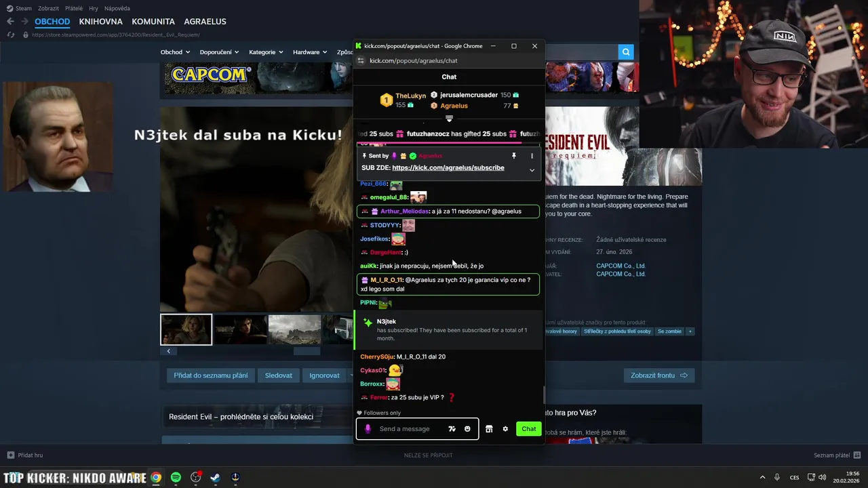Click Přidat do seznamu přání button
The image size is (868, 488).
click(x=211, y=375)
